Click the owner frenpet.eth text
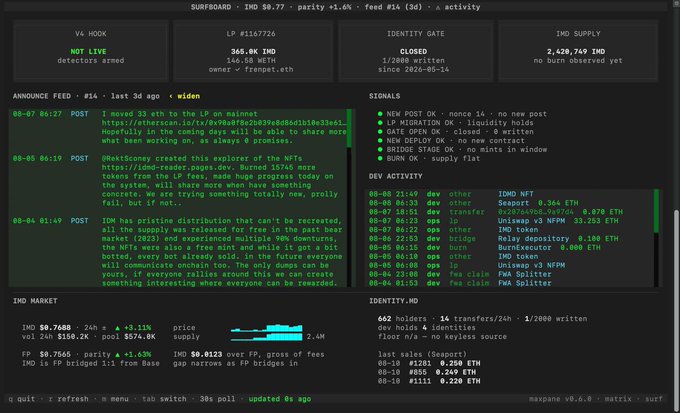 point(251,69)
